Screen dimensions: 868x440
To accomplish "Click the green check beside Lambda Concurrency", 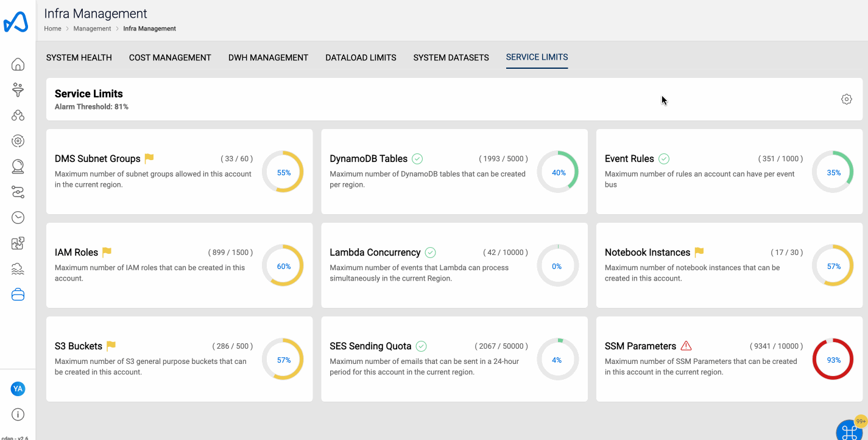I will (x=431, y=253).
